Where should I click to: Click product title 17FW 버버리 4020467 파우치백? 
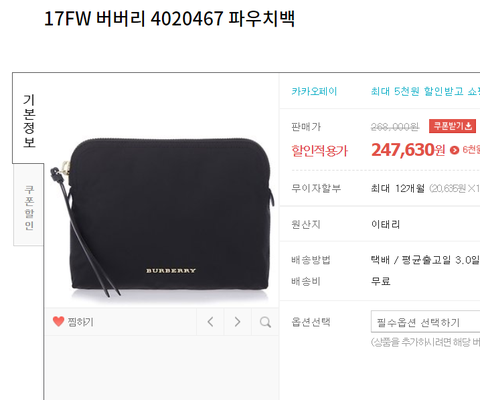169,18
